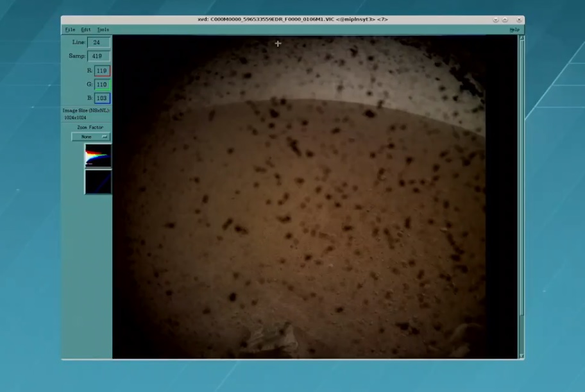Maximize the xvd window

click(505, 20)
